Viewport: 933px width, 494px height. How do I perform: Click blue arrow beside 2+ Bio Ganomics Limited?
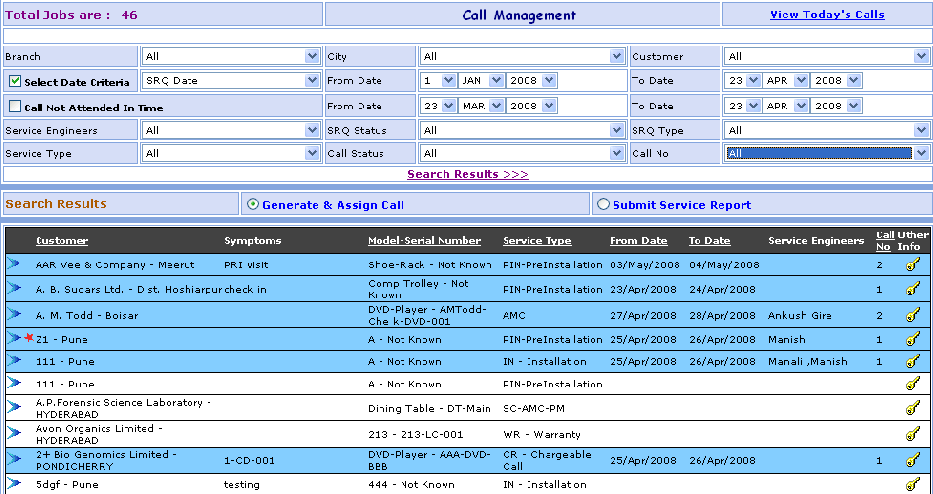point(14,459)
